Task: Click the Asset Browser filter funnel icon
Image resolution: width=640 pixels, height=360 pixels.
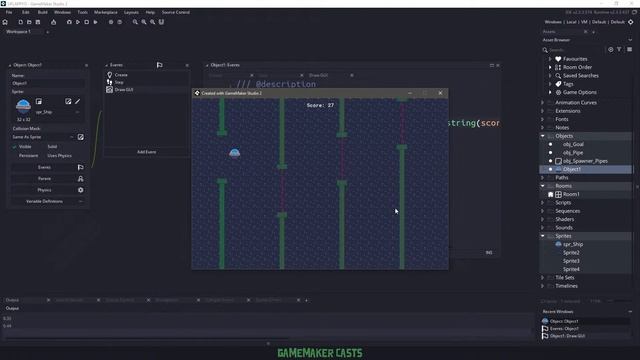Action: pyautogui.click(x=619, y=49)
